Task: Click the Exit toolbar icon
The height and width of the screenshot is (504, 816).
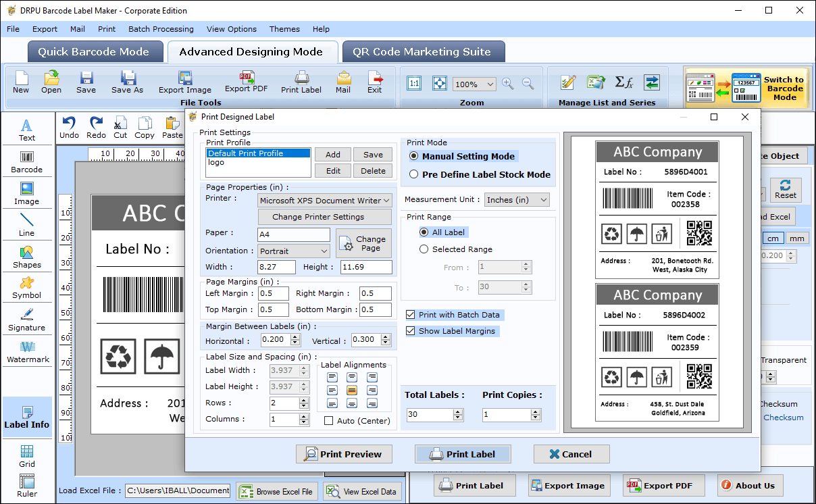Action: pyautogui.click(x=375, y=82)
